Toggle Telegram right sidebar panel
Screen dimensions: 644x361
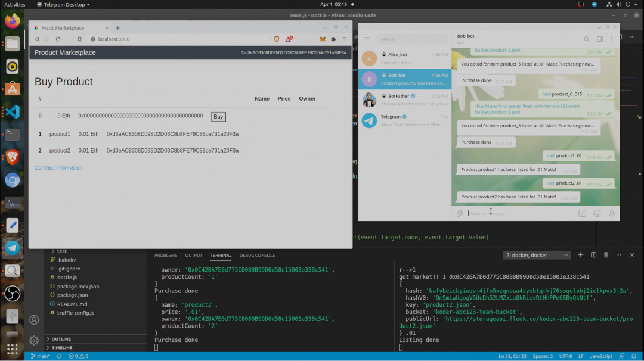600,39
